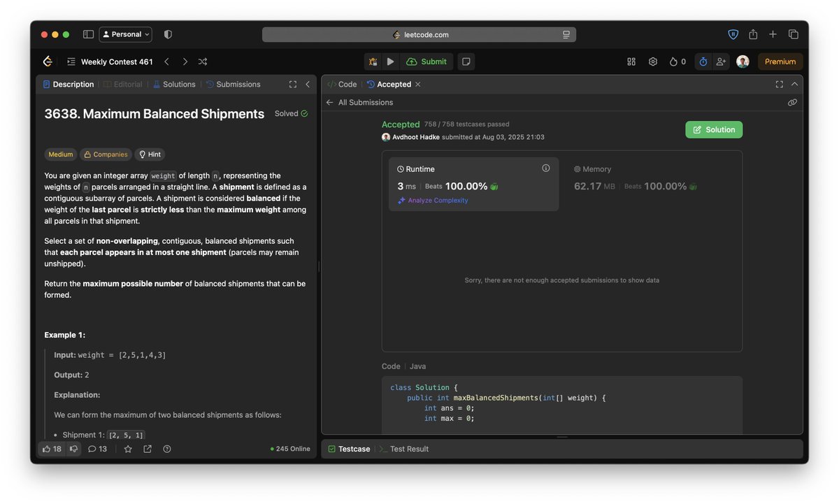
Task: Expand the Companies tag
Action: click(x=106, y=154)
